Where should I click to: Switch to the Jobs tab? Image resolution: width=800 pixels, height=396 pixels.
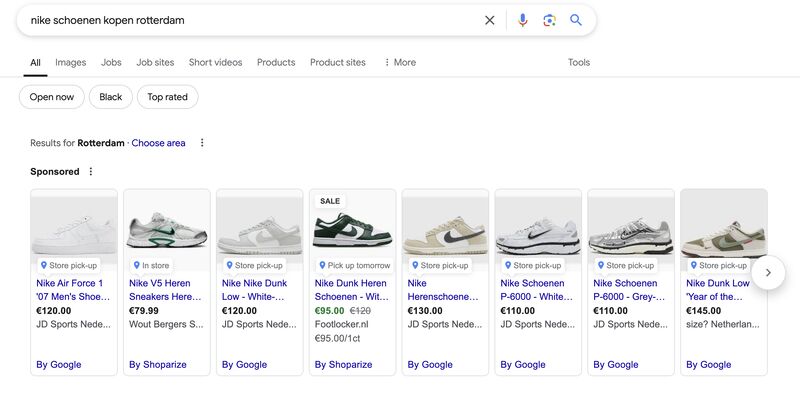[x=111, y=62]
